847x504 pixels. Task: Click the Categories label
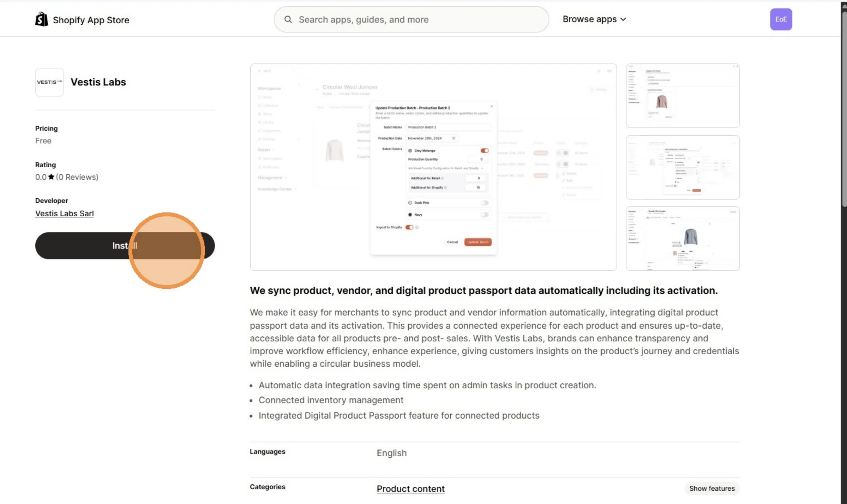[x=267, y=487]
